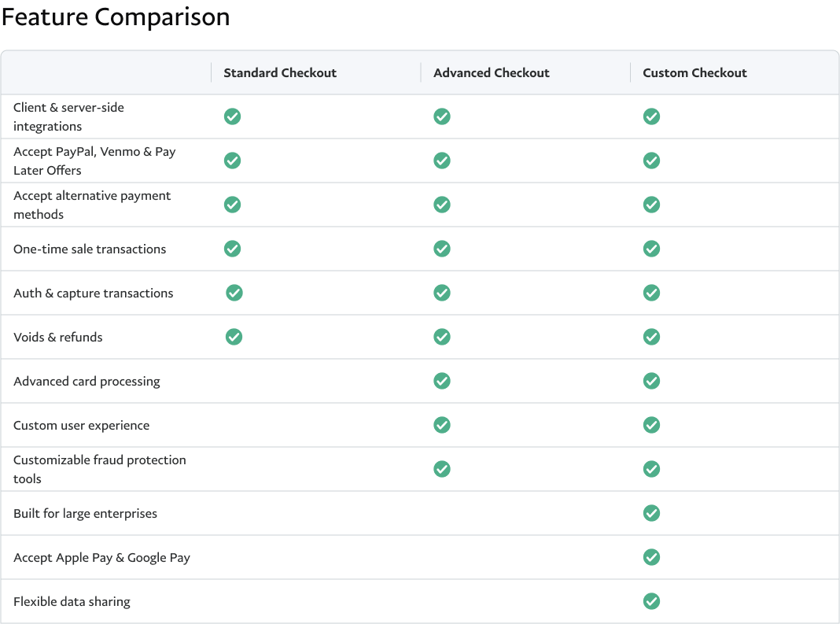Viewport: 840px width, 624px height.
Task: Click Standard Checkout checkmark for Client & server-side integrations
Action: tap(232, 116)
